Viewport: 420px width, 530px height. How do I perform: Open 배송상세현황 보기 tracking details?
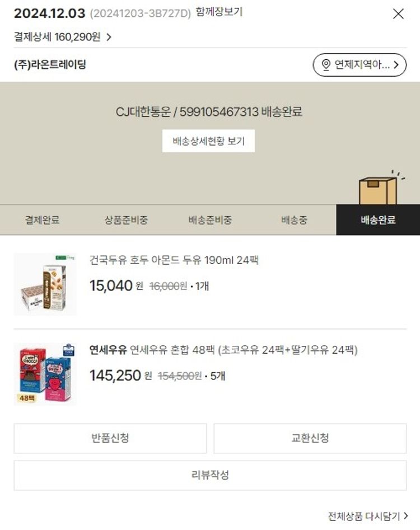pos(208,141)
